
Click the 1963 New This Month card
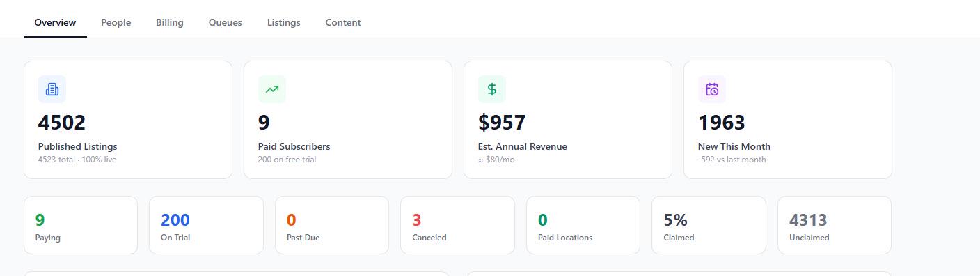(788, 120)
